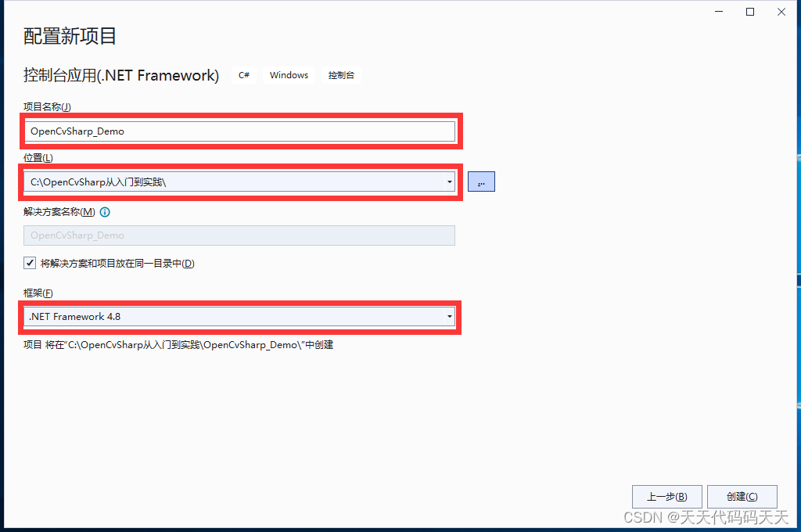Click the 控制台 tag
This screenshot has height=532, width=801.
click(341, 75)
